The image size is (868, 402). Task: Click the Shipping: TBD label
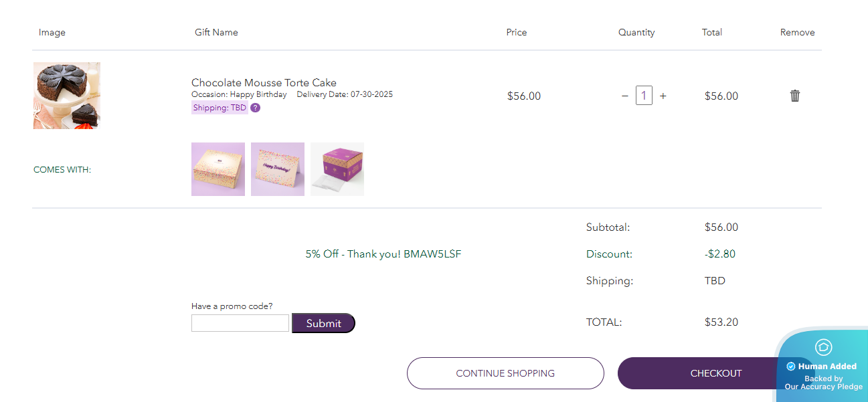pyautogui.click(x=220, y=108)
